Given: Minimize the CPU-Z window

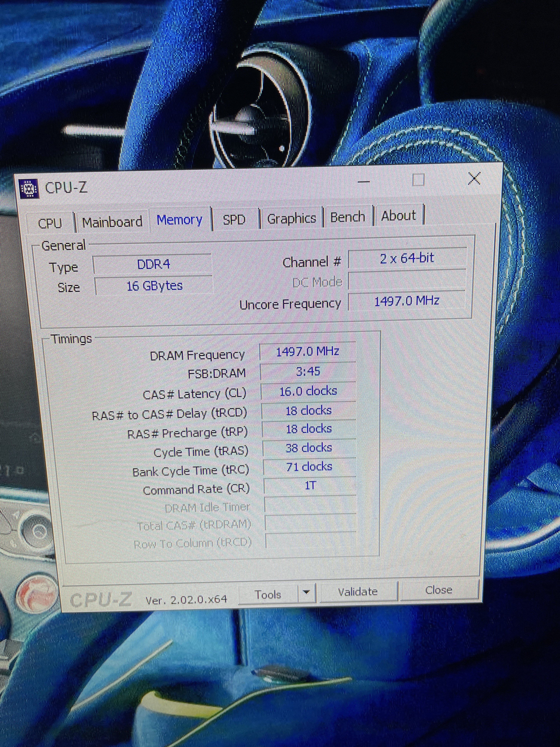Looking at the screenshot, I should tap(364, 182).
